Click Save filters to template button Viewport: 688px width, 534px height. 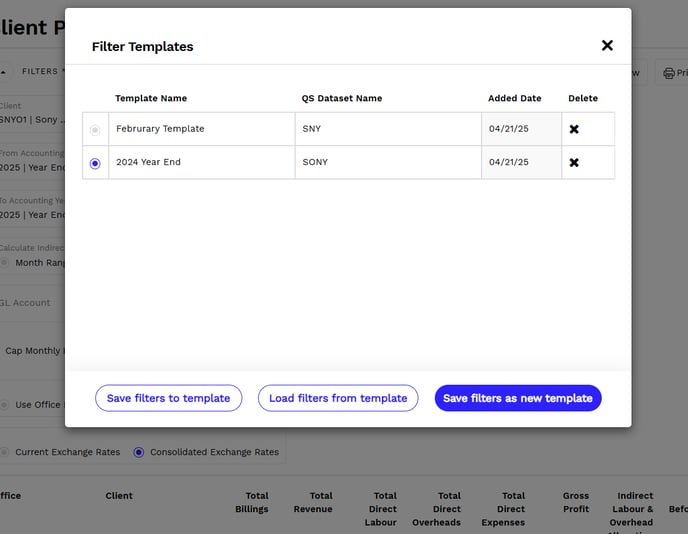pyautogui.click(x=168, y=398)
